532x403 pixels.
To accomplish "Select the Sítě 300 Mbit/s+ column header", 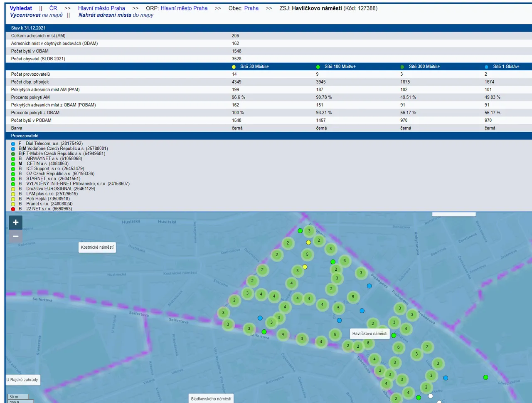I will point(424,67).
